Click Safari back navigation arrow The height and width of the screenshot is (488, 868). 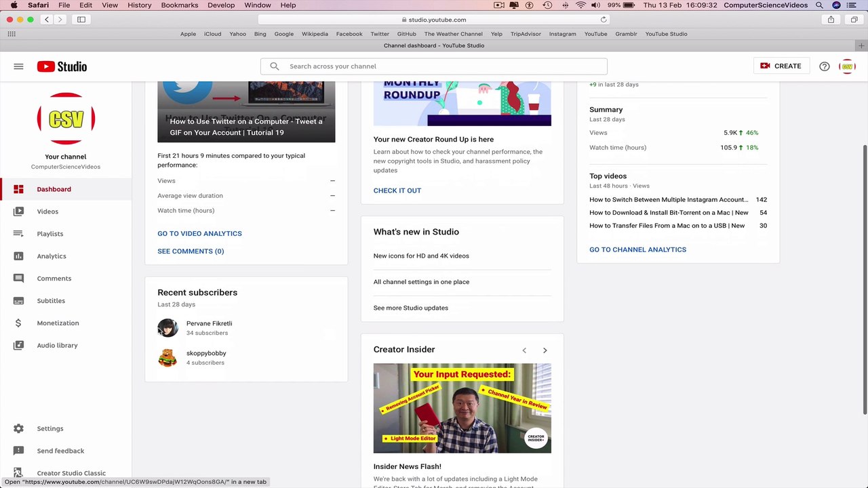coord(47,20)
